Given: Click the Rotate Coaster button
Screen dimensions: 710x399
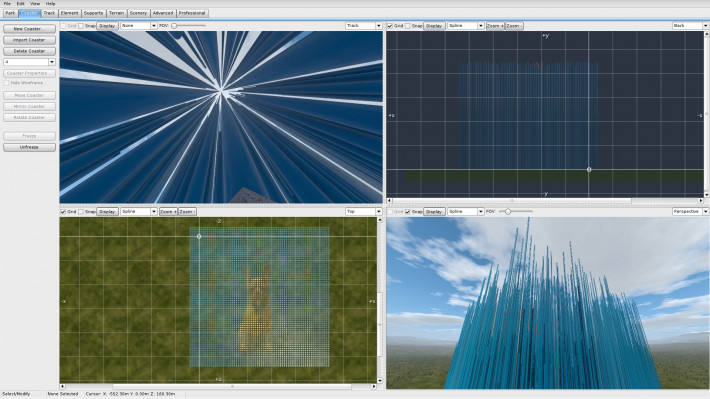Looking at the screenshot, I should tap(29, 117).
